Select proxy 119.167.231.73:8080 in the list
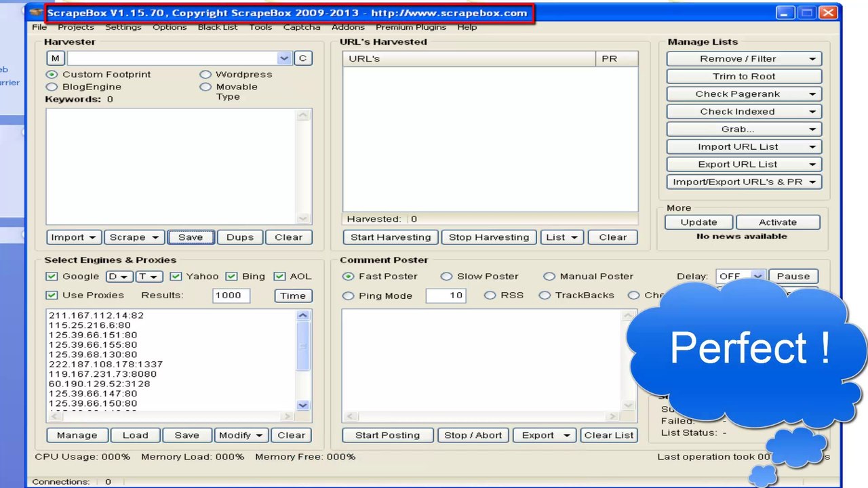 tap(102, 374)
